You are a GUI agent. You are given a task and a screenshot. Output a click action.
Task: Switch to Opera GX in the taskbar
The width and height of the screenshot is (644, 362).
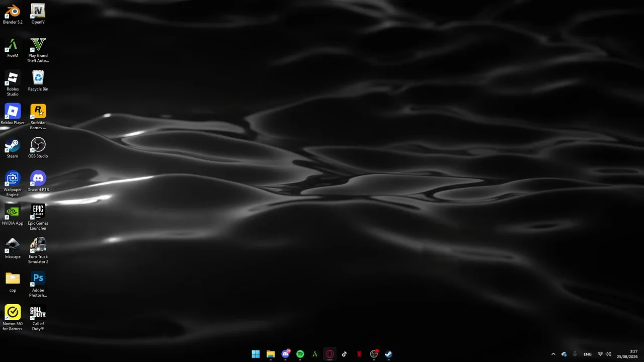click(x=330, y=354)
